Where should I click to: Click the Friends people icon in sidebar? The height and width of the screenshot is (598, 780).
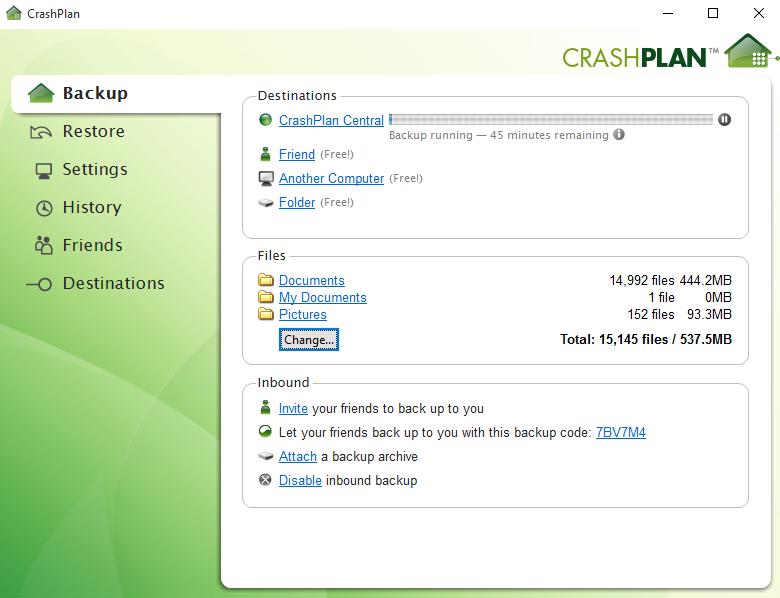(x=44, y=245)
